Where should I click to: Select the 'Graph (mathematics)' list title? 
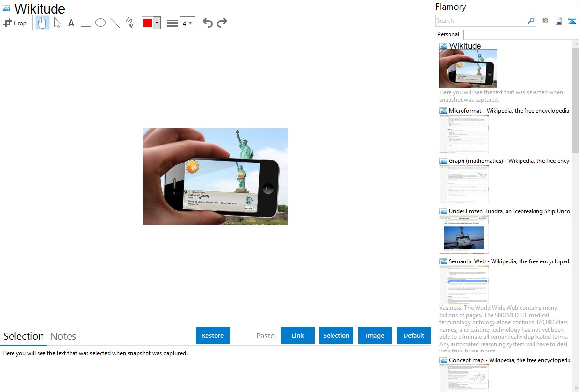509,161
